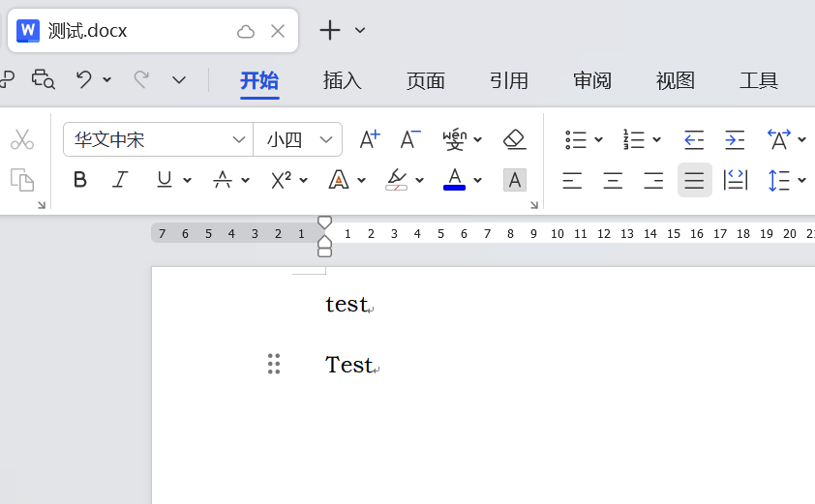The height and width of the screenshot is (504, 815).
Task: Click the new tab plus button
Action: pyautogui.click(x=330, y=31)
